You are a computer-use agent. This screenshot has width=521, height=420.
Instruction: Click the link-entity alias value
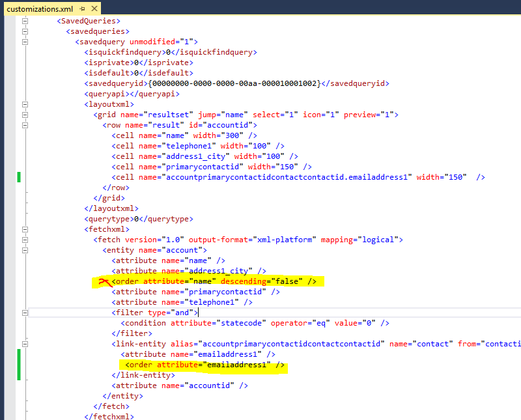pyautogui.click(x=291, y=344)
